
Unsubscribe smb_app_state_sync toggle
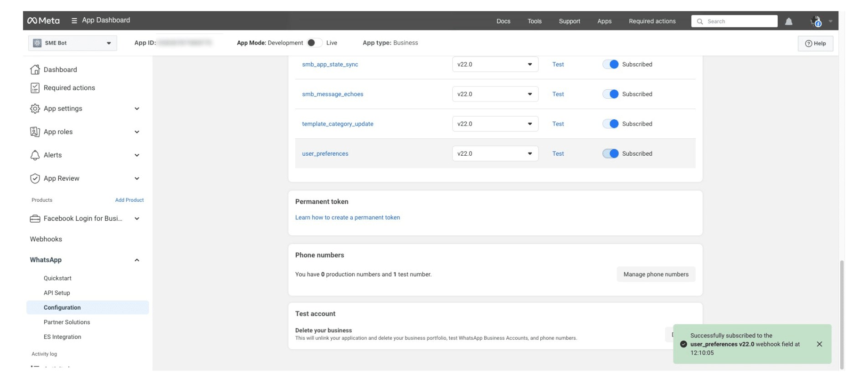click(611, 64)
